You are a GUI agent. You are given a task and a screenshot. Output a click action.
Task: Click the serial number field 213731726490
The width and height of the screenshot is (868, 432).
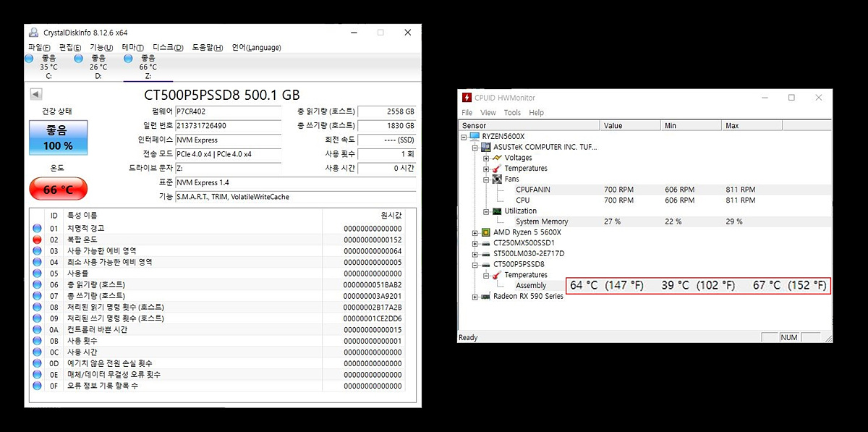click(228, 126)
